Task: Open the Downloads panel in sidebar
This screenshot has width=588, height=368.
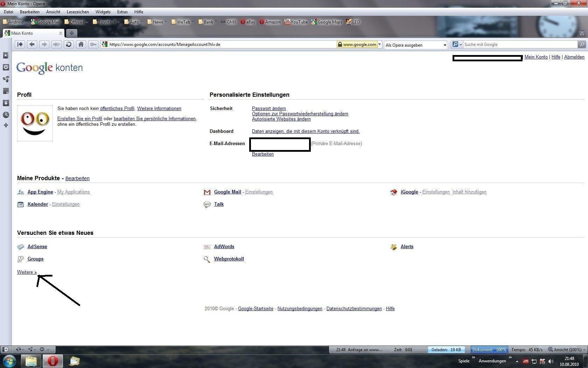Action: click(x=6, y=103)
